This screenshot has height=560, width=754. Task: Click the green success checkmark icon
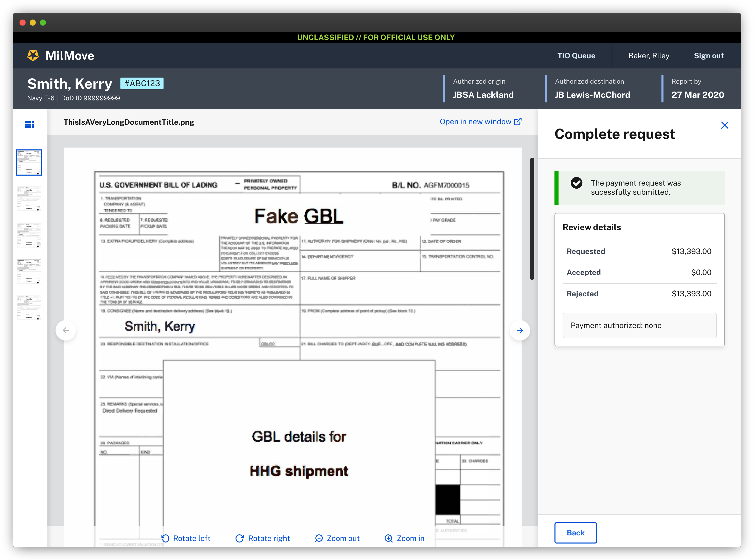coord(576,183)
